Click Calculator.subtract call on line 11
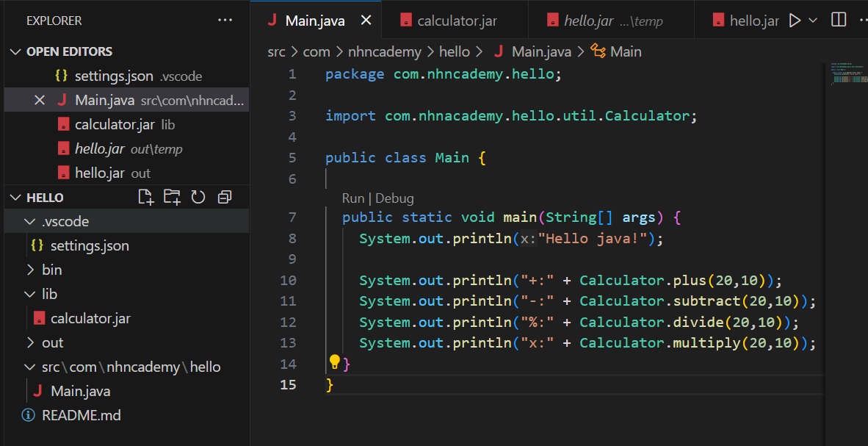 [x=694, y=301]
